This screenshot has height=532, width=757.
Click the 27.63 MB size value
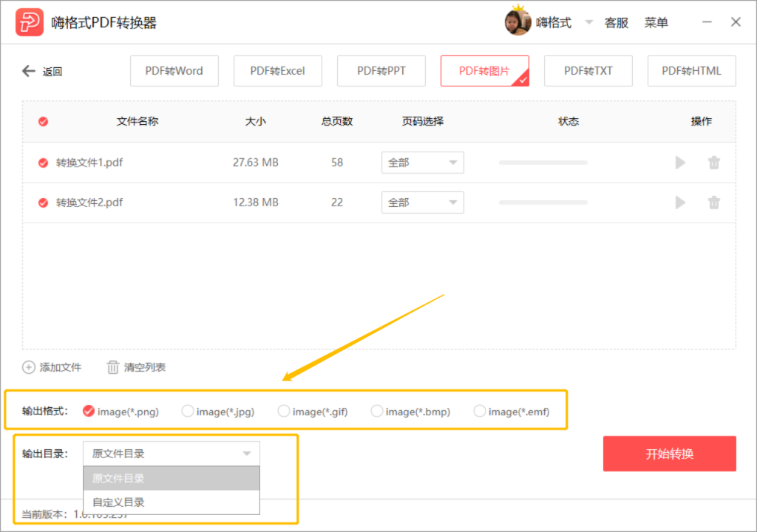[x=255, y=163]
